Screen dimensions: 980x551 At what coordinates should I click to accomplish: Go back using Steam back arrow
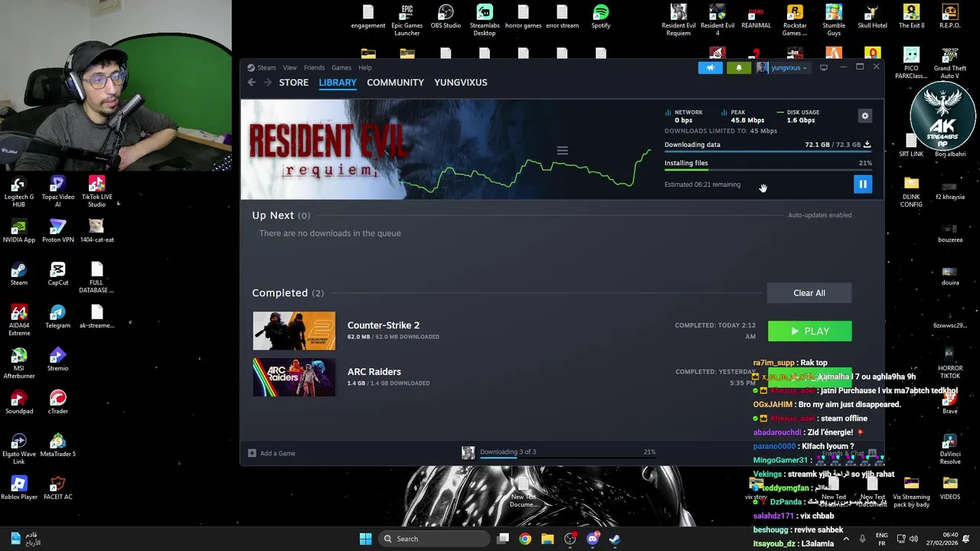(252, 82)
